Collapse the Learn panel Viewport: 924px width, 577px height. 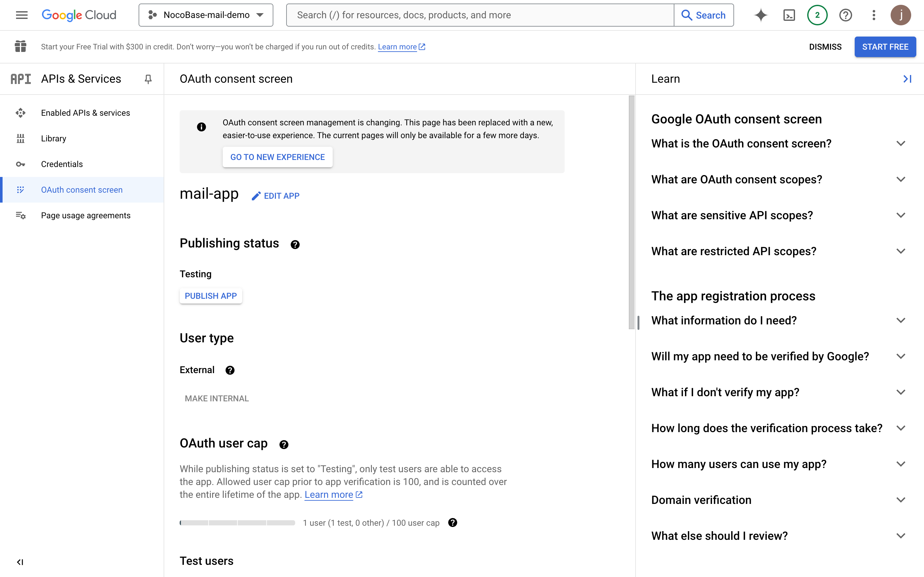(x=907, y=79)
